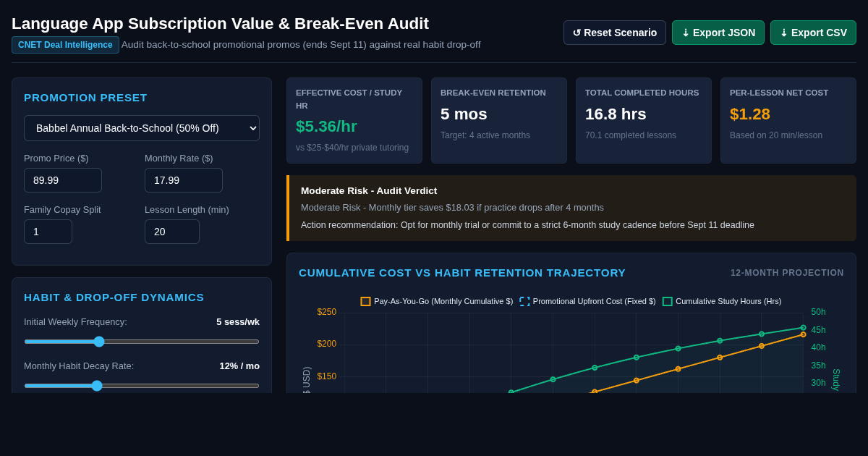Focus the Family Copay Split field
Image resolution: width=868 pixels, height=456 pixels.
pos(48,232)
